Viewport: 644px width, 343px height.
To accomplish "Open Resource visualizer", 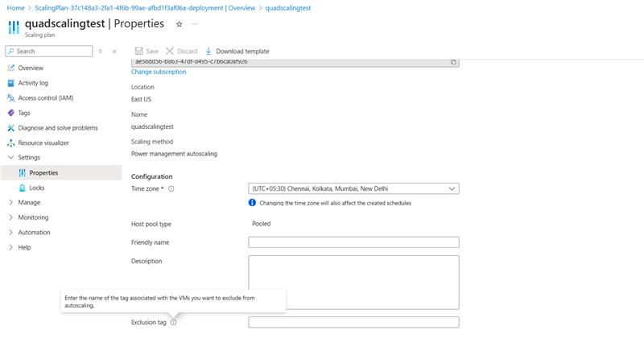I will point(43,143).
